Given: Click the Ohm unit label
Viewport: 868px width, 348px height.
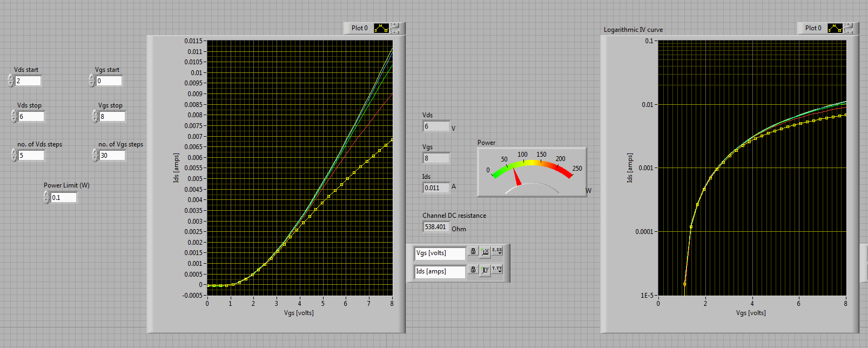Looking at the screenshot, I should tap(459, 229).
